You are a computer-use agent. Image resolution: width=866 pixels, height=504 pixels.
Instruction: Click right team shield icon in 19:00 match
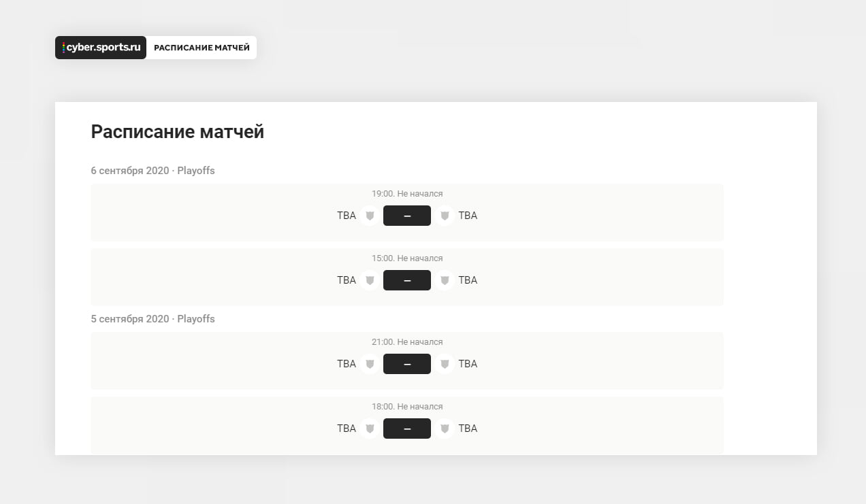(x=445, y=216)
